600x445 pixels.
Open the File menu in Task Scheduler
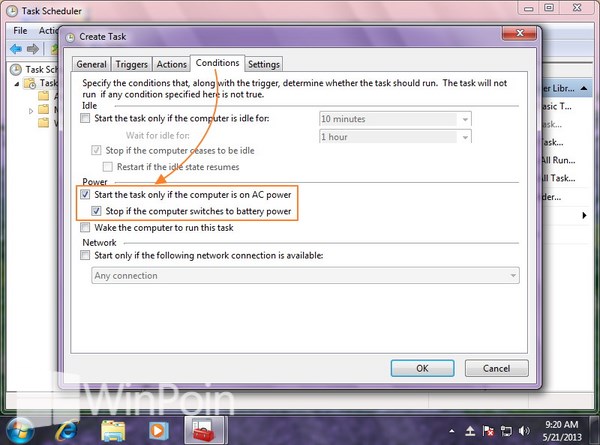(x=20, y=31)
